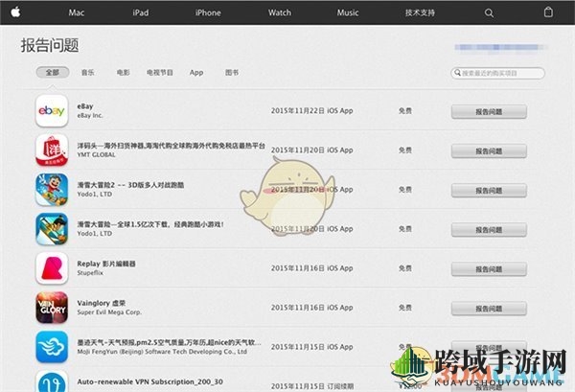Open the 技术支持 support menu
The height and width of the screenshot is (392, 575).
coord(420,12)
